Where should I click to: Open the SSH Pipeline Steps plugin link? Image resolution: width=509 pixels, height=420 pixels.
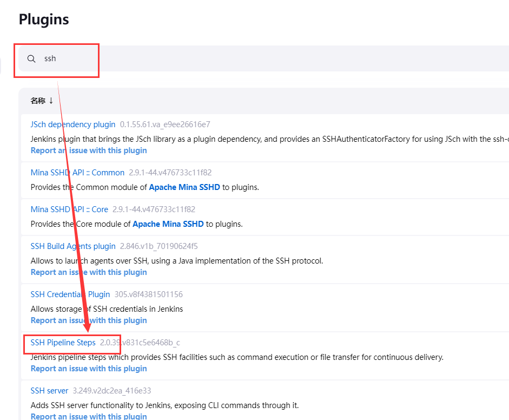pos(63,343)
